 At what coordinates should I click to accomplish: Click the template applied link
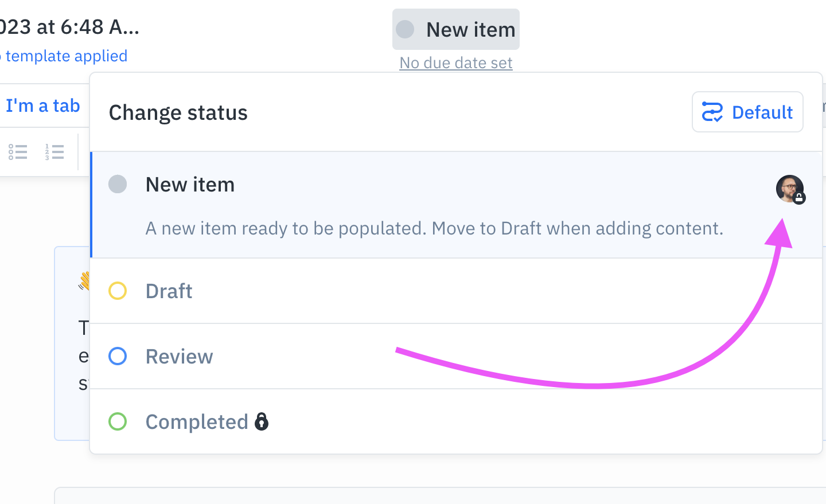tap(66, 56)
